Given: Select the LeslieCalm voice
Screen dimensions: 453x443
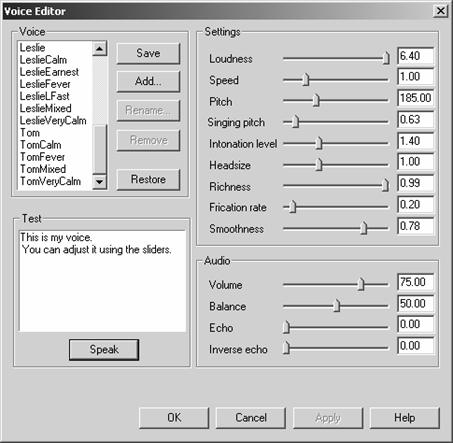Looking at the screenshot, I should point(43,60).
